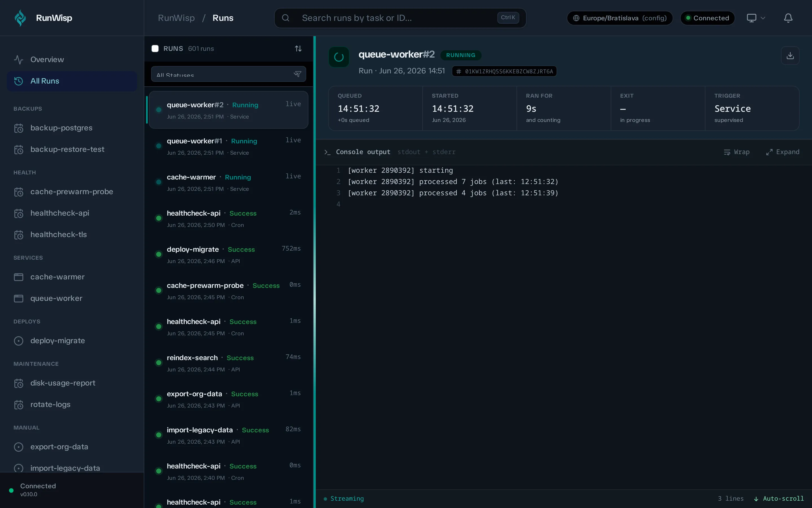Click the download log icon
Viewport: 812px width, 508px height.
pos(790,55)
